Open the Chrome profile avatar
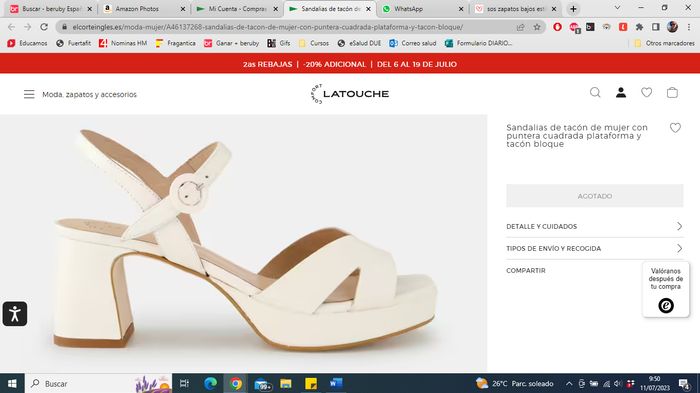Screen dimensions: 700x393 pyautogui.click(x=672, y=27)
